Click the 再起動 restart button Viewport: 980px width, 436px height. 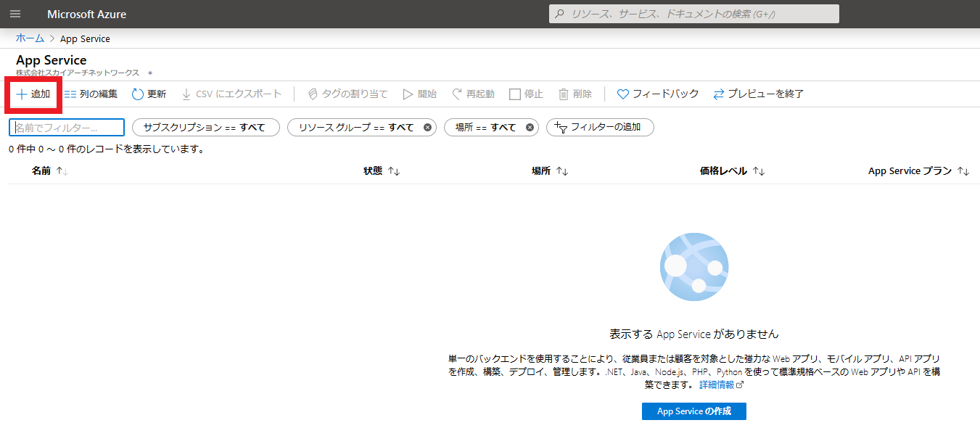[473, 94]
